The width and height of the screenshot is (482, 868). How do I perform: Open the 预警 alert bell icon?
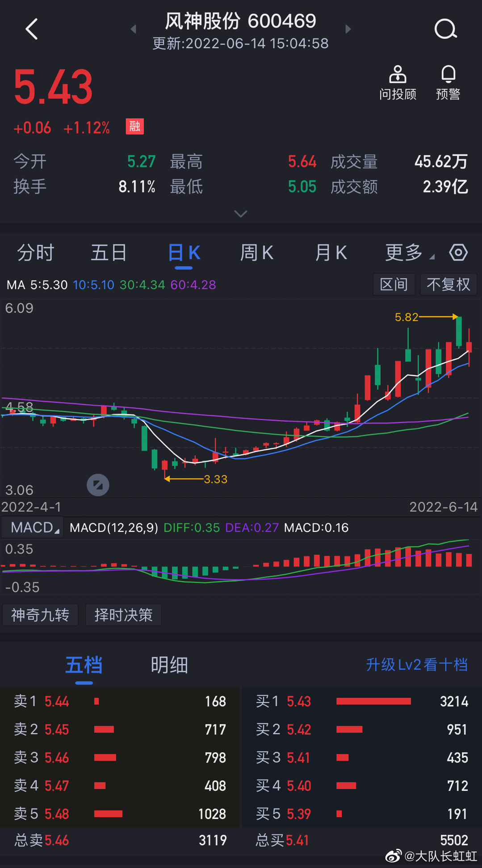pyautogui.click(x=448, y=83)
